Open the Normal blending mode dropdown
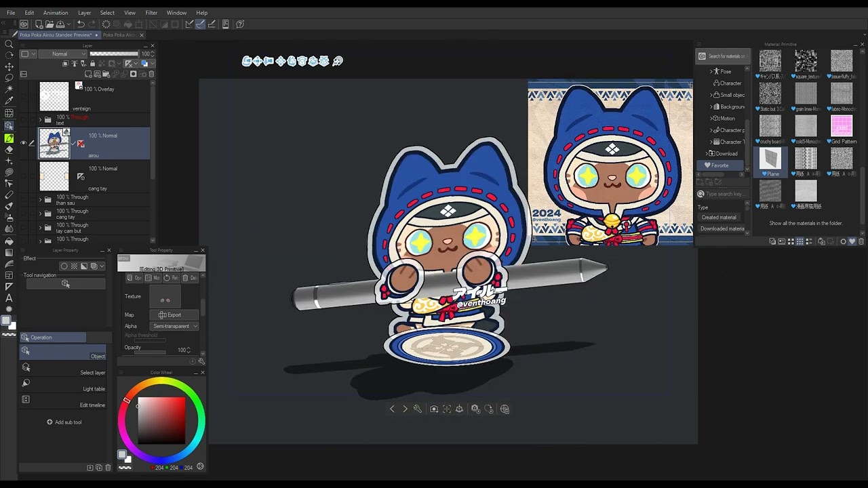This screenshot has width=868, height=488. coord(62,54)
